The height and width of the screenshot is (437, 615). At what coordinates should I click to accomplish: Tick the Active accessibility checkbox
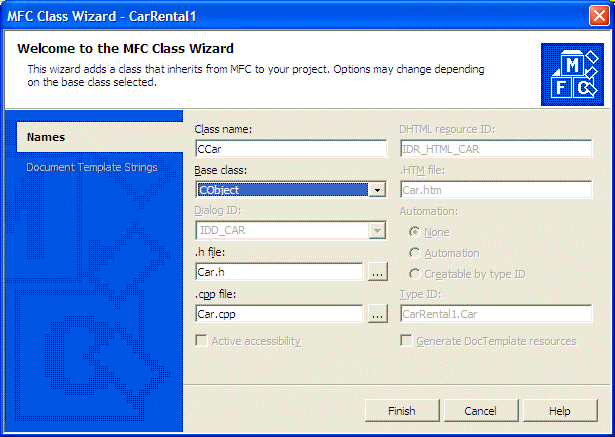[202, 340]
